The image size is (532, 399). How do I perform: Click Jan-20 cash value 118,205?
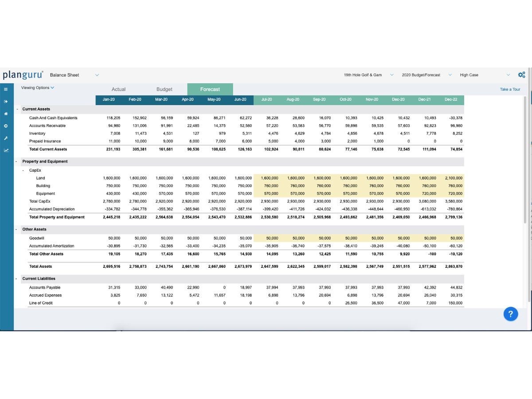coord(113,118)
